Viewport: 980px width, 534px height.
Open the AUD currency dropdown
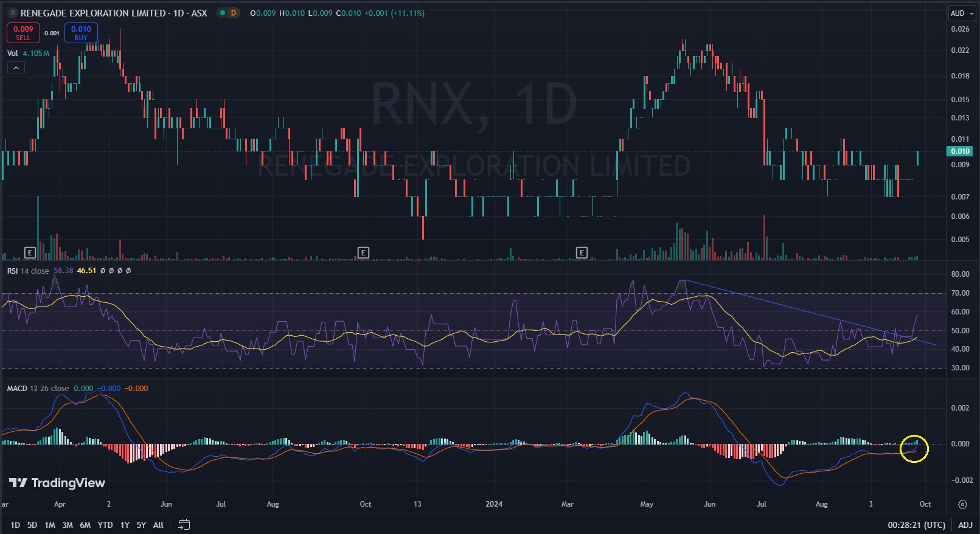click(x=962, y=13)
